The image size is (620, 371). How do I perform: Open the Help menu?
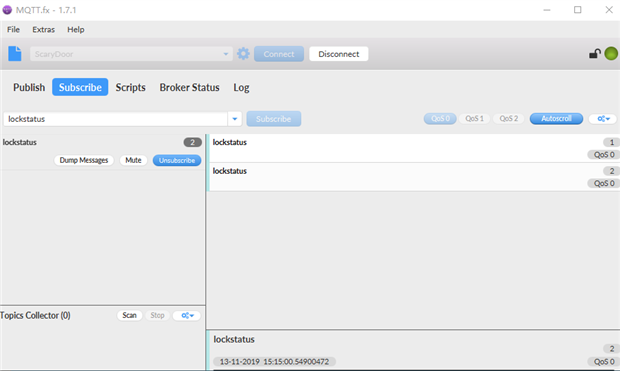click(x=76, y=30)
